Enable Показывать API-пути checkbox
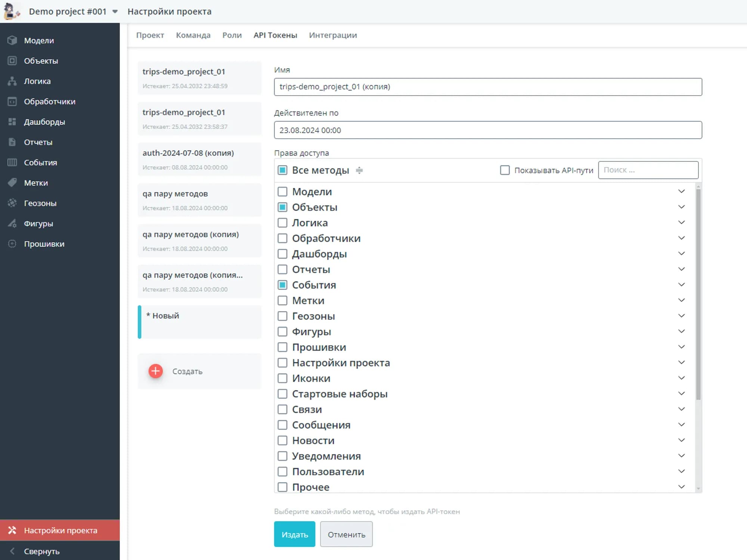 pyautogui.click(x=505, y=170)
